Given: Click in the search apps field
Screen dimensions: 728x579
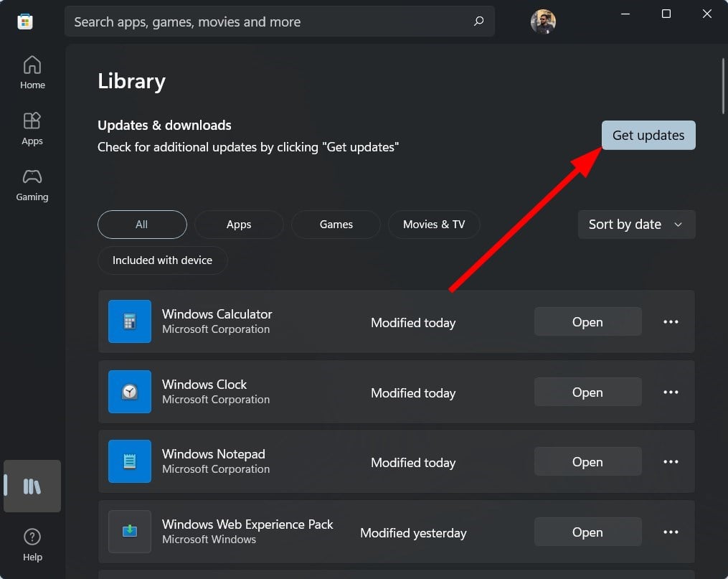Looking at the screenshot, I should [x=280, y=22].
